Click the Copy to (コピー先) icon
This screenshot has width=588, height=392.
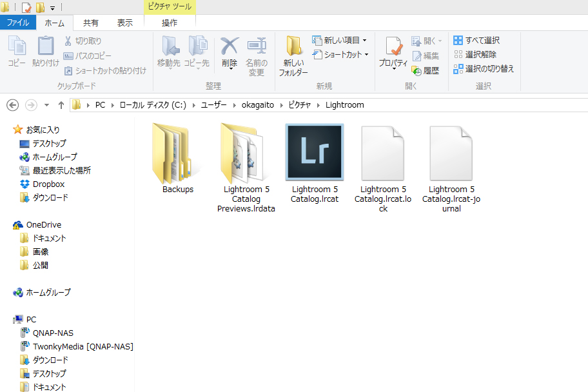click(198, 46)
